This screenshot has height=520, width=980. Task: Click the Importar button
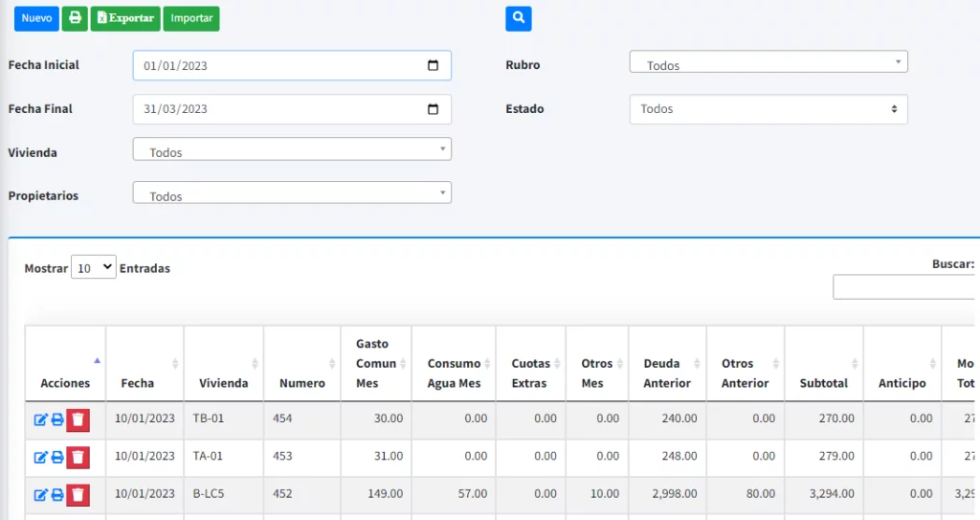point(191,18)
